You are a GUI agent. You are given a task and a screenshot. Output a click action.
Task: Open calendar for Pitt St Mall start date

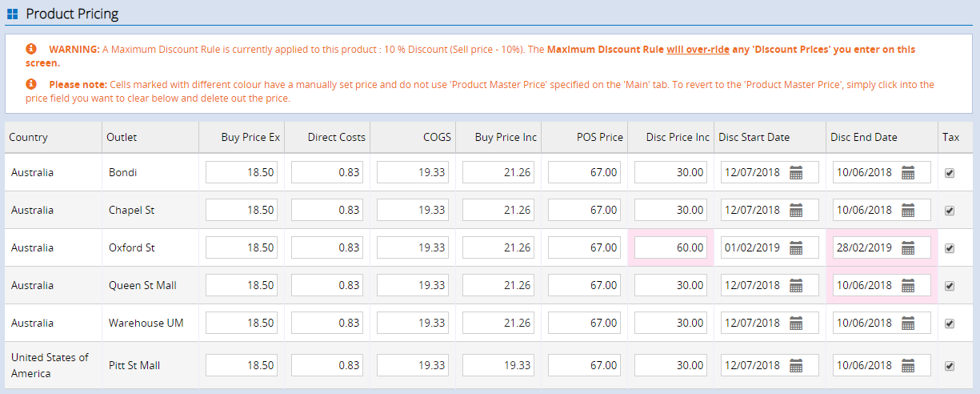(x=796, y=365)
